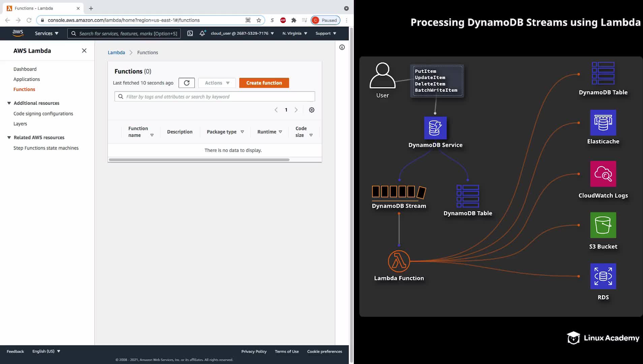This screenshot has height=364, width=643.
Task: Close the AWS Lambda sidebar
Action: [84, 51]
